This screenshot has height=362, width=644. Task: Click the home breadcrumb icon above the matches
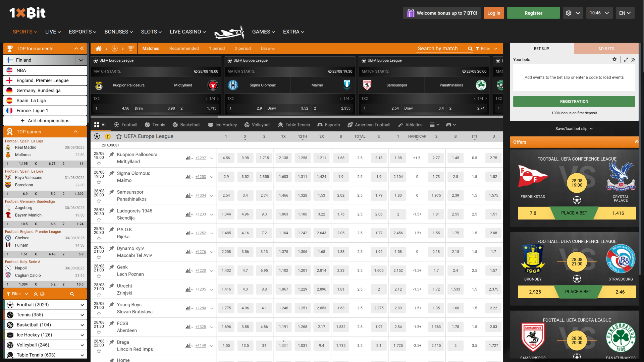pos(98,49)
